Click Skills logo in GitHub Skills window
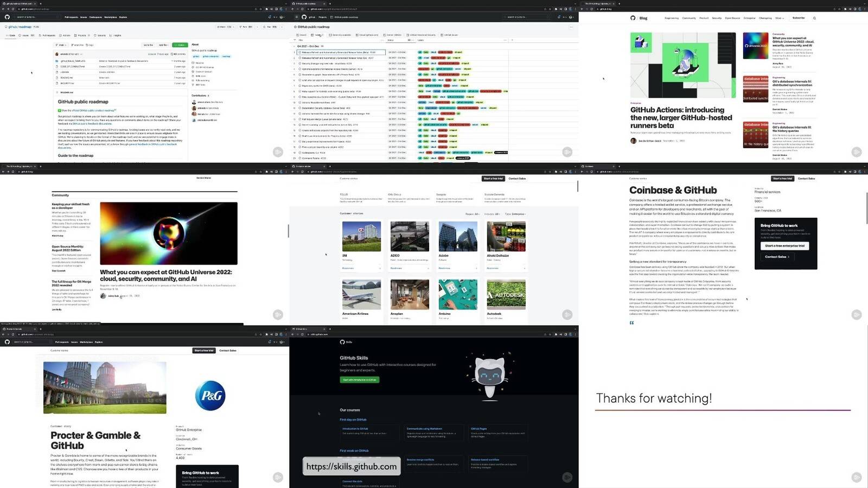The width and height of the screenshot is (868, 488). coord(346,342)
